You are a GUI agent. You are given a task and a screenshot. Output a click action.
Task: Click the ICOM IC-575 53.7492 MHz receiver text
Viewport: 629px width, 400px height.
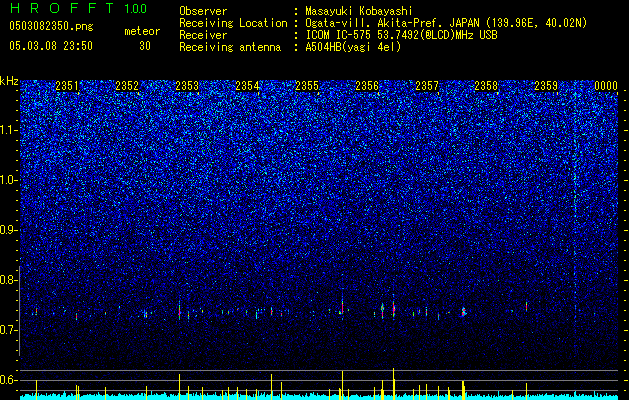(x=401, y=35)
